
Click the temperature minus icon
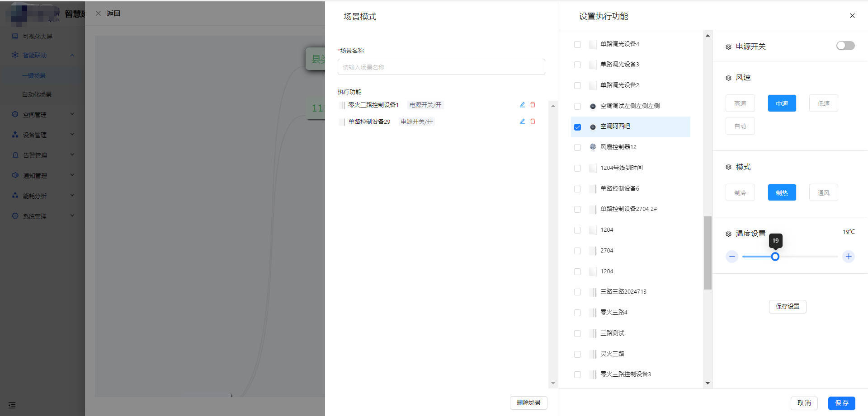click(x=732, y=257)
